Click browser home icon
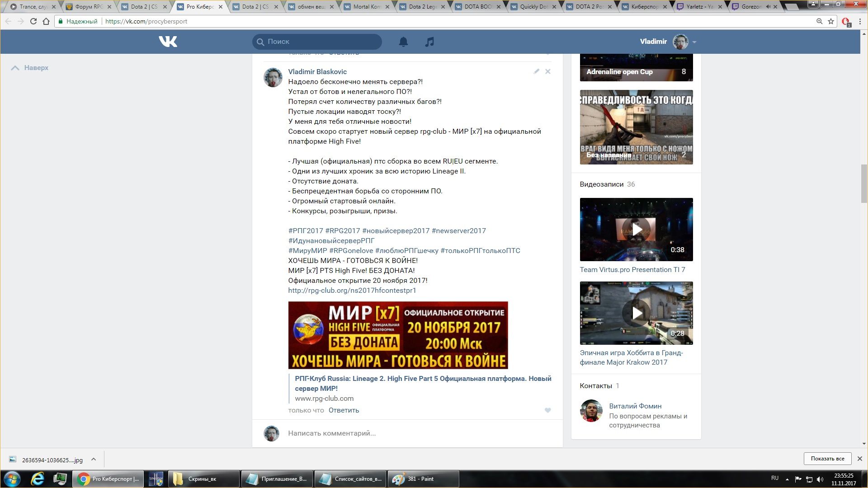 pos(46,21)
